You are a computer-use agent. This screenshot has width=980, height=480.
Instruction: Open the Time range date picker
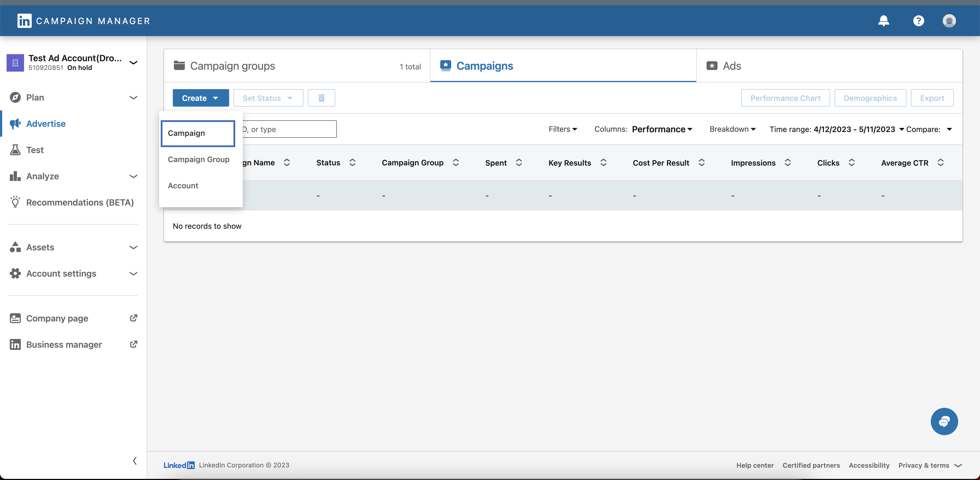click(854, 129)
